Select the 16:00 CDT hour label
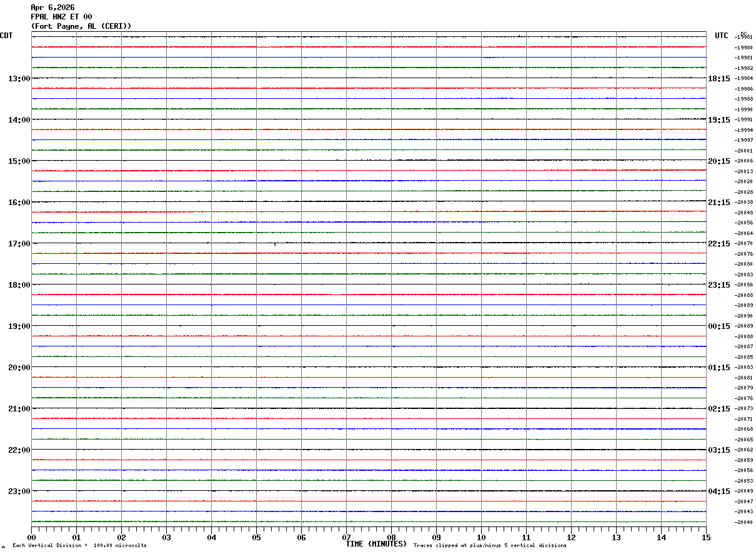The height and width of the screenshot is (554, 756). (x=19, y=203)
